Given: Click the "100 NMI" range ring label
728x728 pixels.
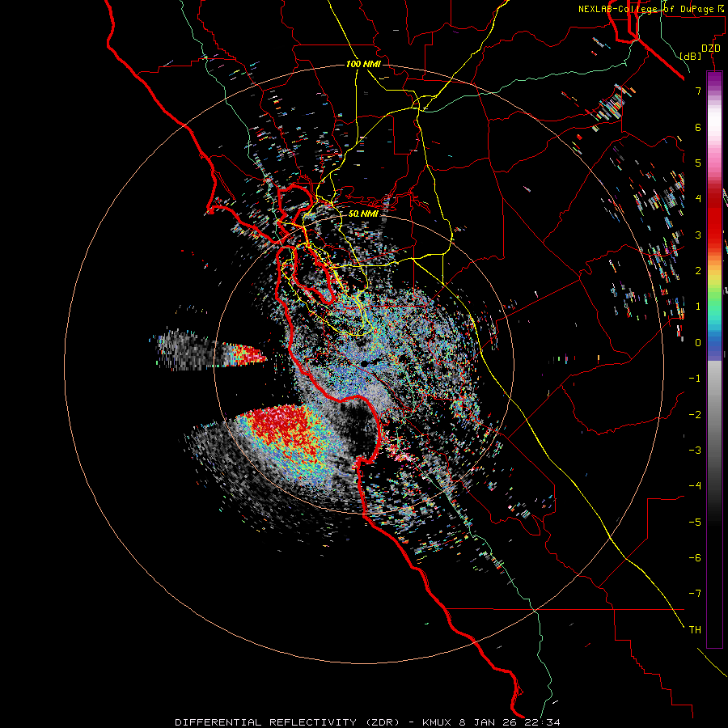Looking at the screenshot, I should pyautogui.click(x=363, y=64).
